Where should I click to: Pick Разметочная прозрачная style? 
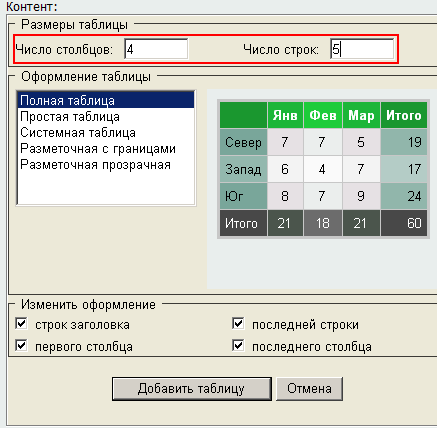tap(106, 165)
